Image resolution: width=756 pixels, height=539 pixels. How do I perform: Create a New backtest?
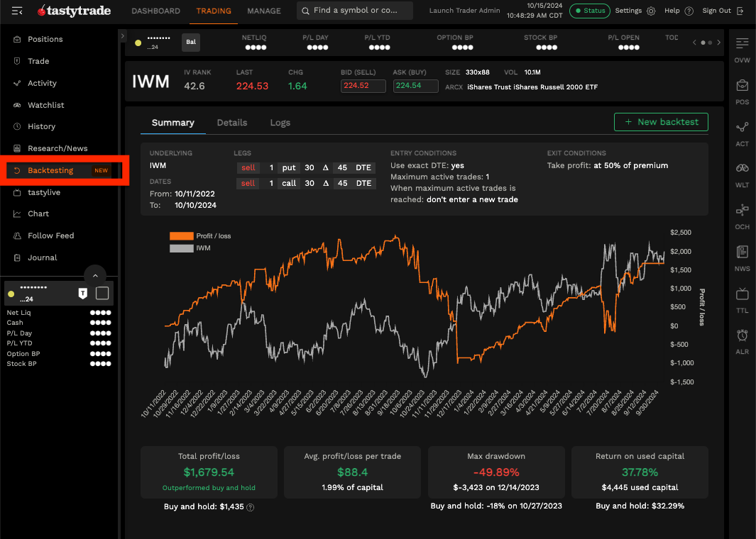[x=660, y=122]
